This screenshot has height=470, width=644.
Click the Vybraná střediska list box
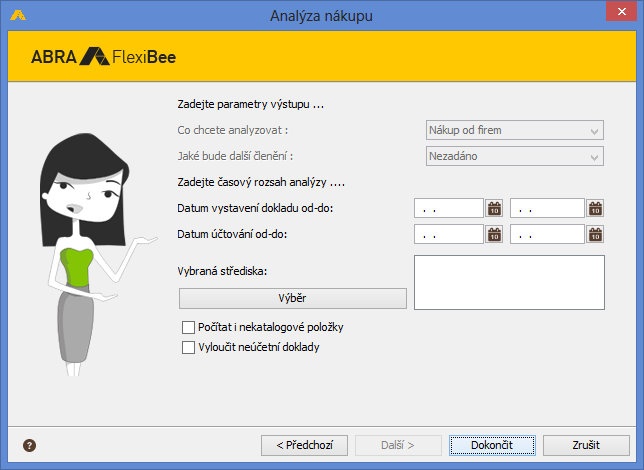pos(509,282)
